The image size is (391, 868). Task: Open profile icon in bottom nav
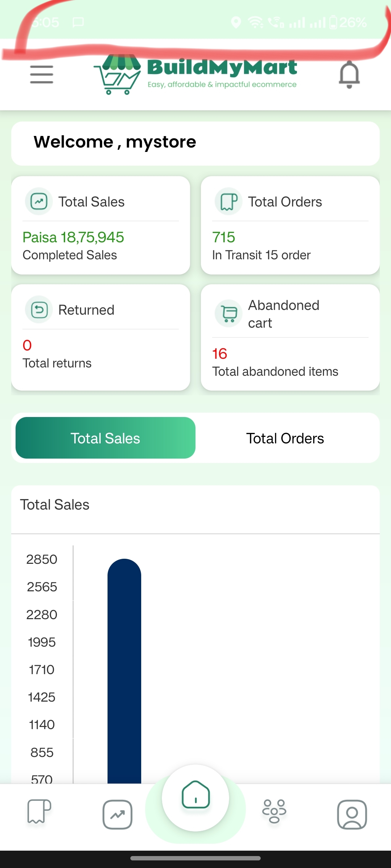click(x=352, y=814)
